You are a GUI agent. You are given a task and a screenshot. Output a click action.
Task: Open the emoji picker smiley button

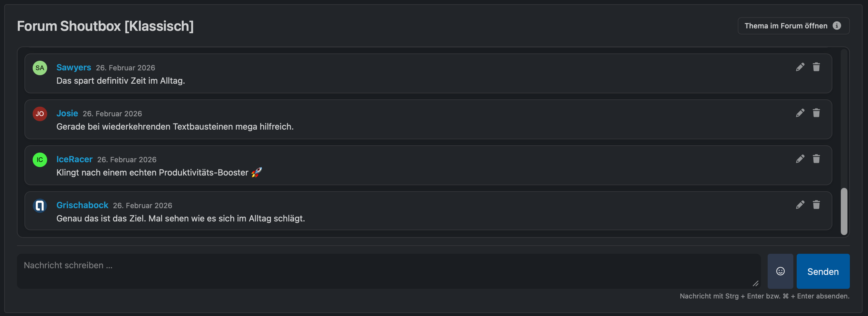pos(780,271)
